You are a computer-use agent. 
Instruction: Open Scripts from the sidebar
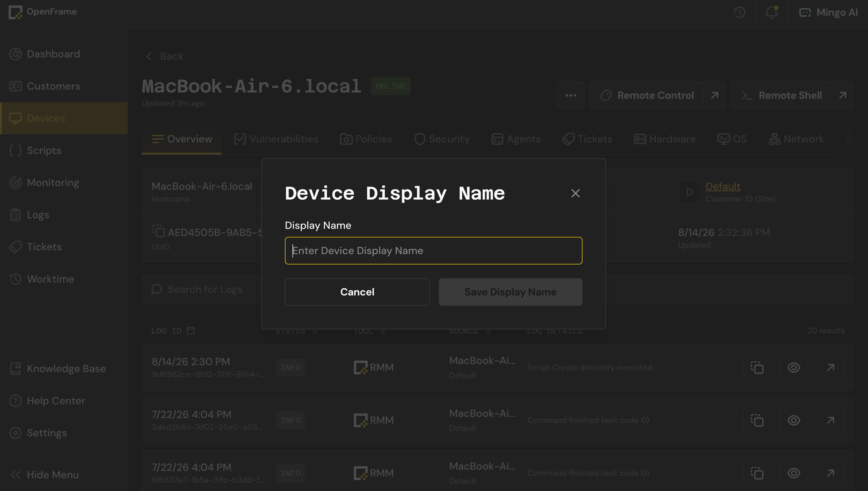64,150
